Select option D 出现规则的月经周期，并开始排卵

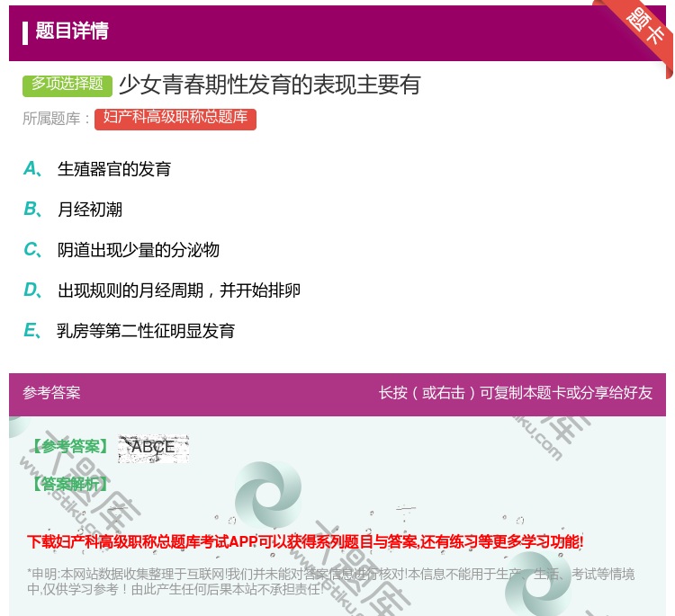click(x=179, y=290)
